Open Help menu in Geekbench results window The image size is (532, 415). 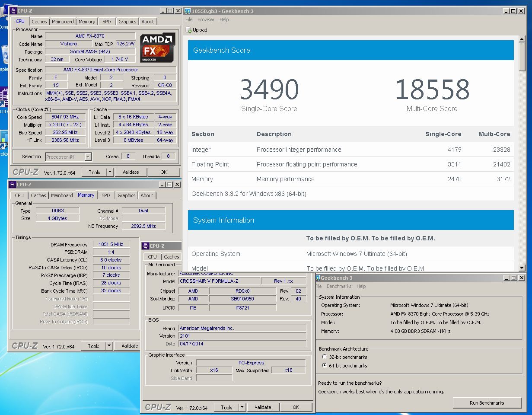[x=224, y=19]
